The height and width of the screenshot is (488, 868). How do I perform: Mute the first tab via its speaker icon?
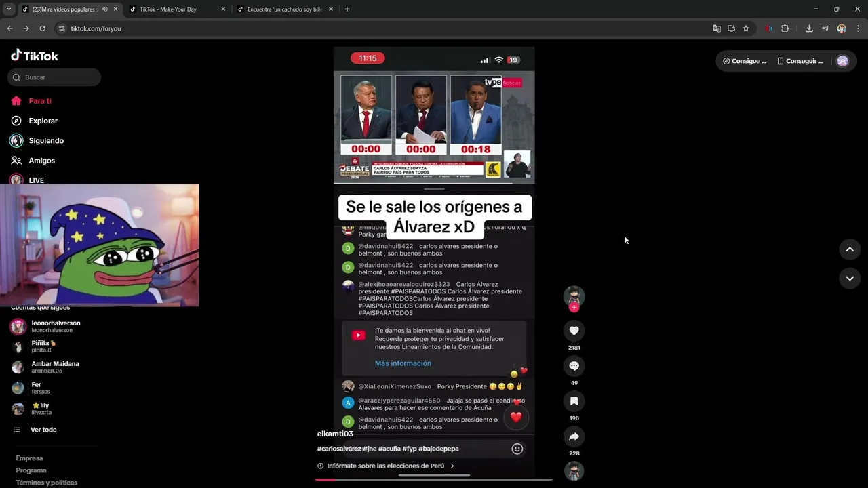point(104,9)
